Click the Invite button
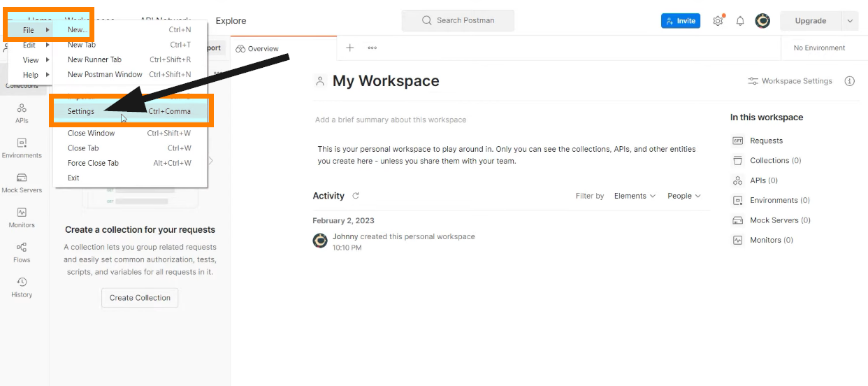 pyautogui.click(x=680, y=21)
